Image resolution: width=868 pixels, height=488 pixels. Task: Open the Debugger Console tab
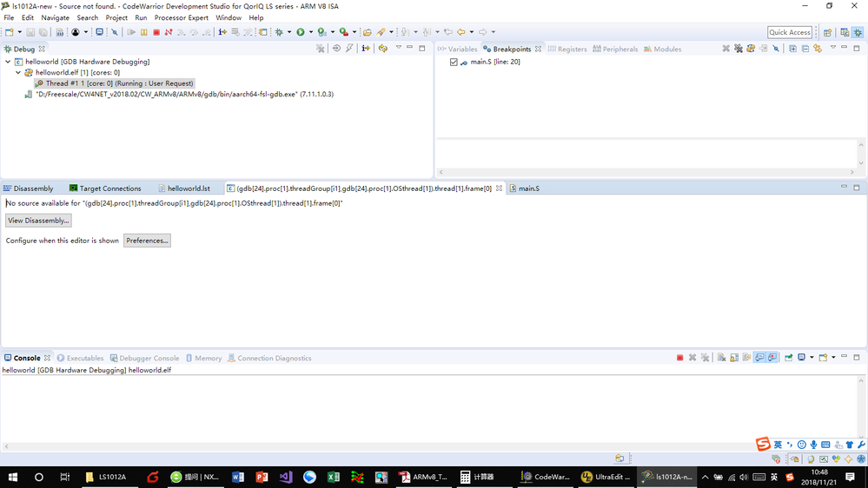click(x=144, y=358)
